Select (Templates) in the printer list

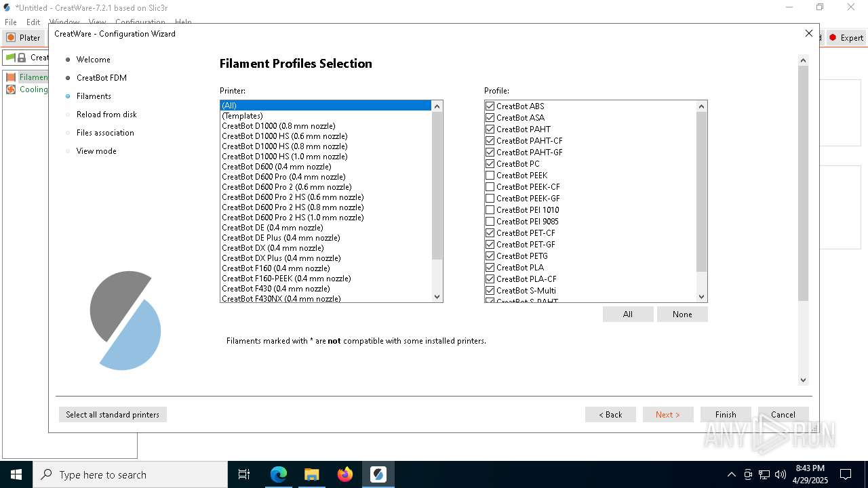point(325,116)
